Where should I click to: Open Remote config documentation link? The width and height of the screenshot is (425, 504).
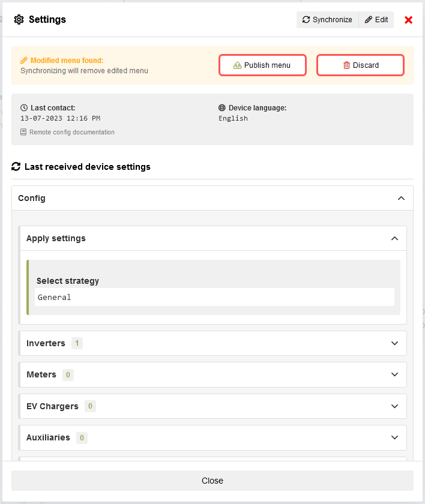[x=71, y=132]
